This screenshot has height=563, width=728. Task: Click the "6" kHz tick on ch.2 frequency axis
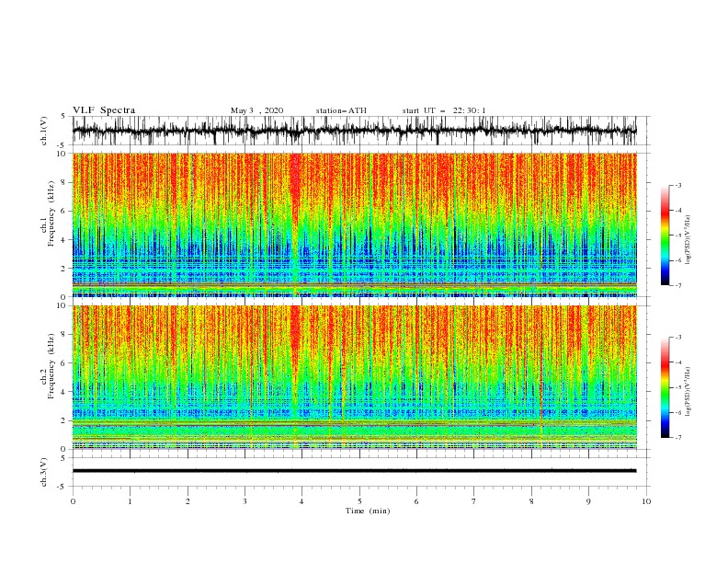pos(64,363)
